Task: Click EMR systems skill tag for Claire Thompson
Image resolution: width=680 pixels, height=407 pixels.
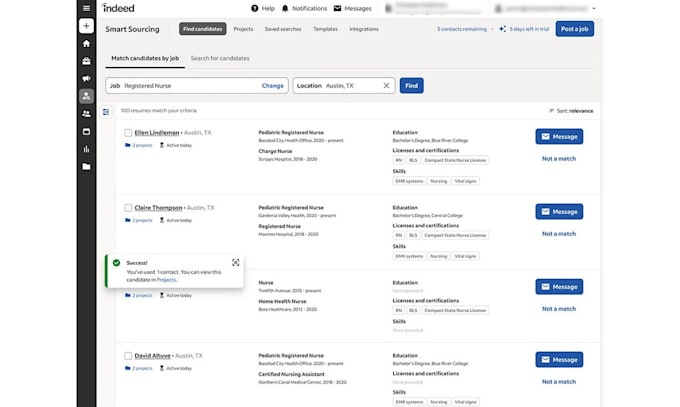Action: (409, 256)
